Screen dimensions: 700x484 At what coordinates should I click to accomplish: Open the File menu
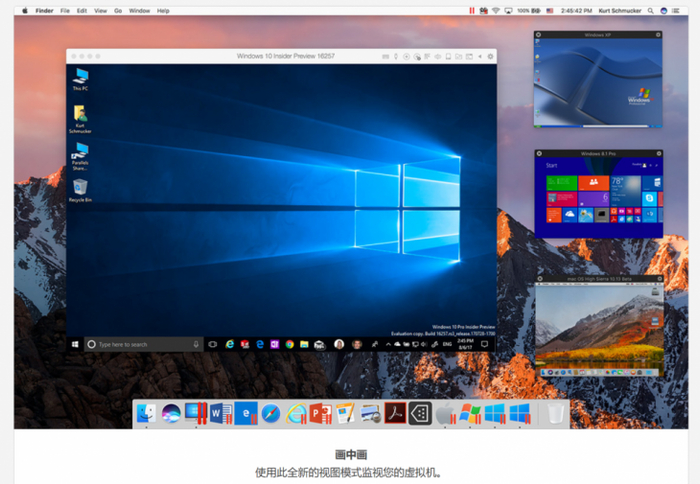tap(65, 10)
